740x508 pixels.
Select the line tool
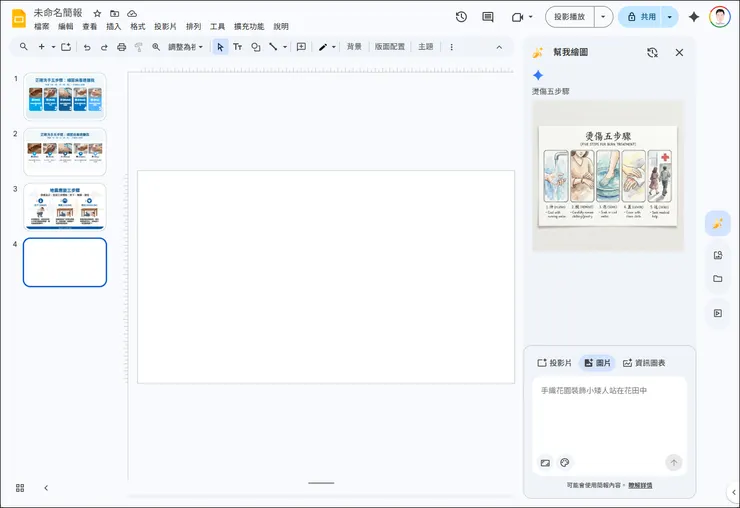click(x=273, y=47)
